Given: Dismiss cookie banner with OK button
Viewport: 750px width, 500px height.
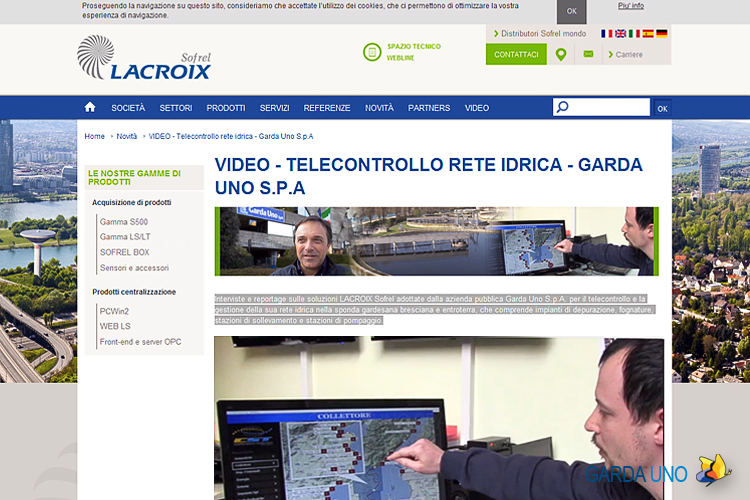Looking at the screenshot, I should pos(572,11).
